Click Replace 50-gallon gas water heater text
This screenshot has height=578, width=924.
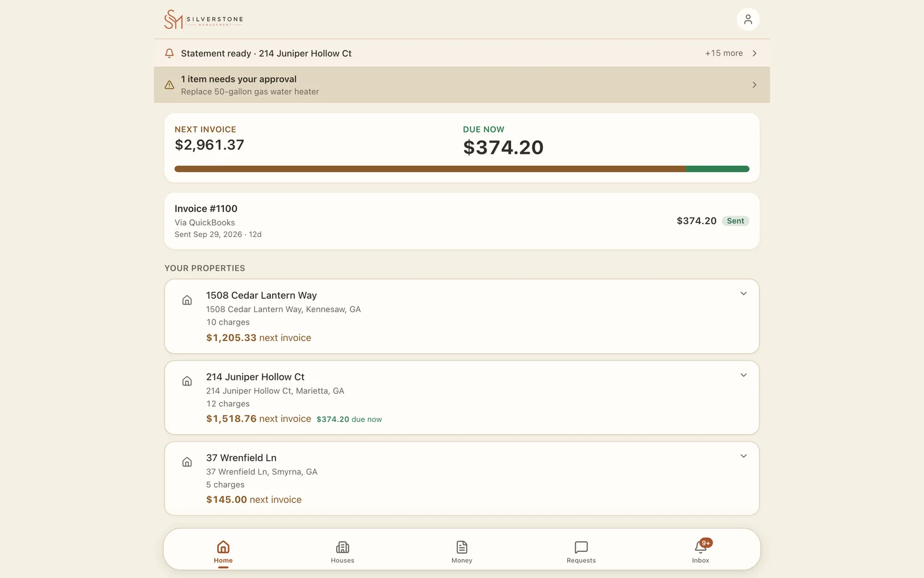click(x=250, y=91)
